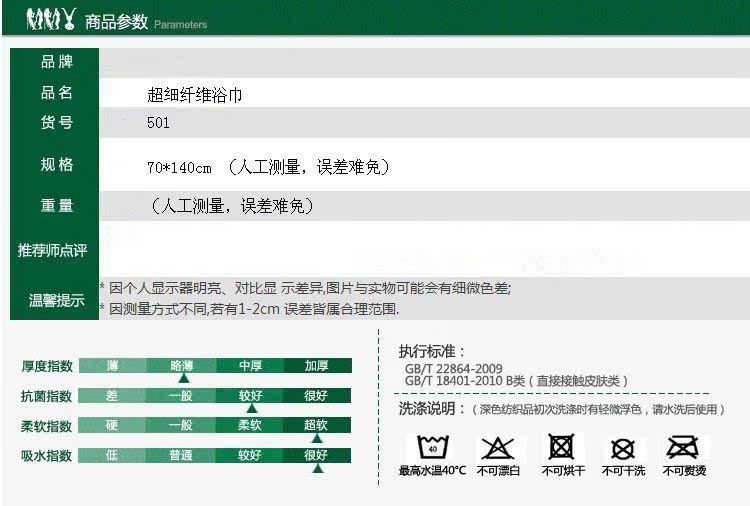
Task: Click the GB/T 22864-2009 standard text
Action: pyautogui.click(x=453, y=369)
